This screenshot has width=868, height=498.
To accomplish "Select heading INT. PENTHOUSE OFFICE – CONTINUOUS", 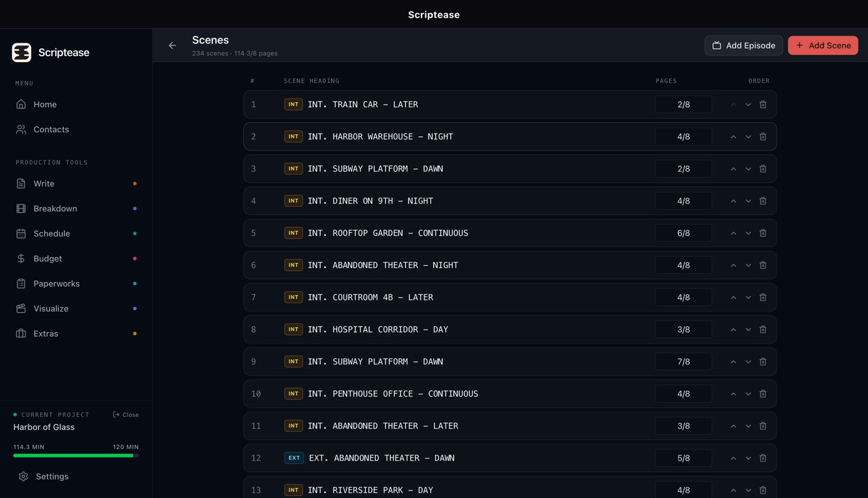I will (x=393, y=395).
